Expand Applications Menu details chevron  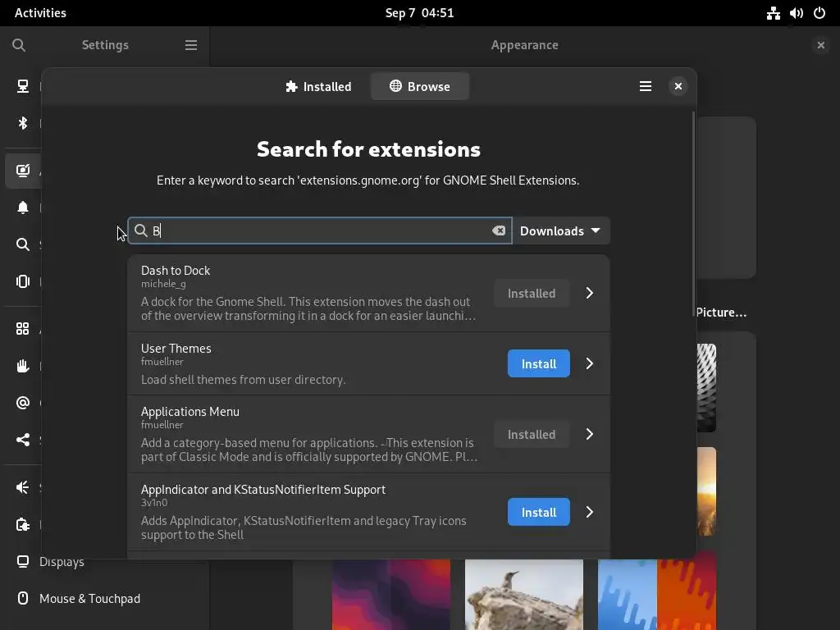pyautogui.click(x=590, y=435)
